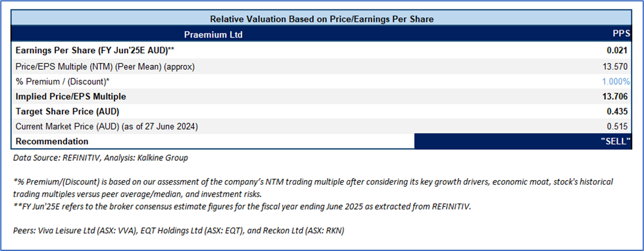This screenshot has width=644, height=251.
Task: Select the Recommendation row label
Action: (52, 141)
